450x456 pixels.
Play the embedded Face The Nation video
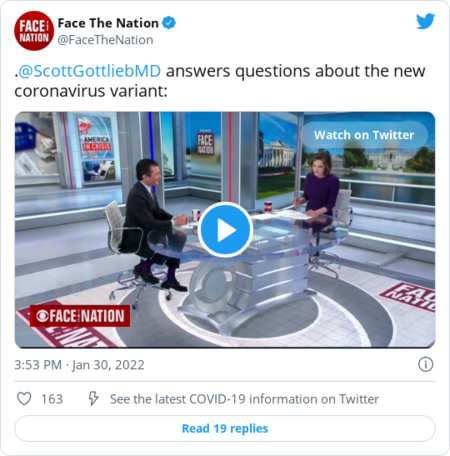(x=225, y=230)
